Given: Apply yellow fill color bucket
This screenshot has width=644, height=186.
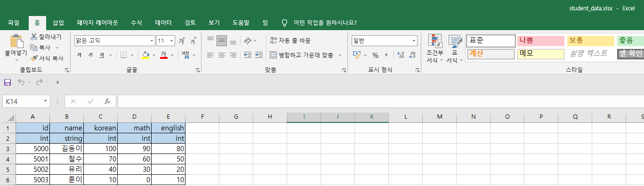Looking at the screenshot, I should click(145, 55).
